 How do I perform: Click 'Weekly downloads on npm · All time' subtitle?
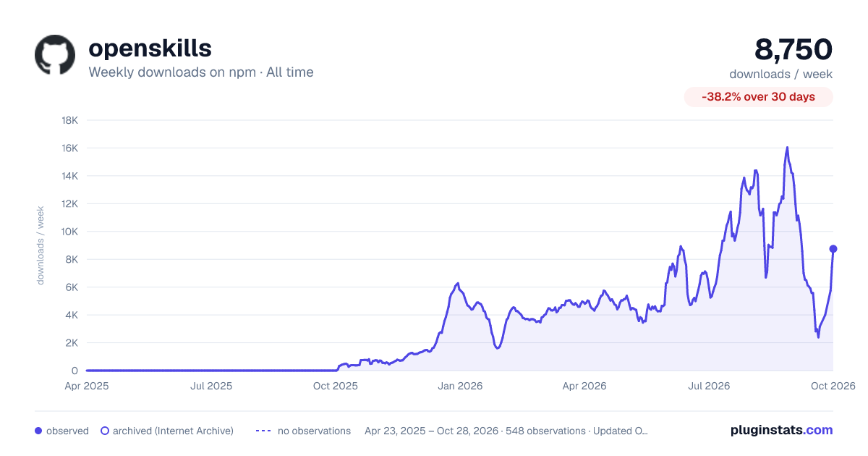(201, 72)
